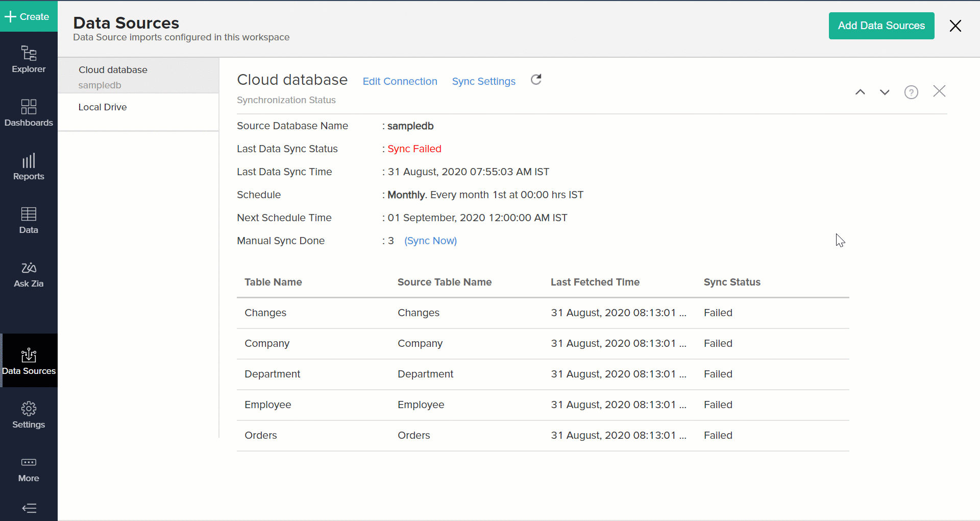
Task: Select the Cloud database sampledb entry
Action: pos(113,76)
